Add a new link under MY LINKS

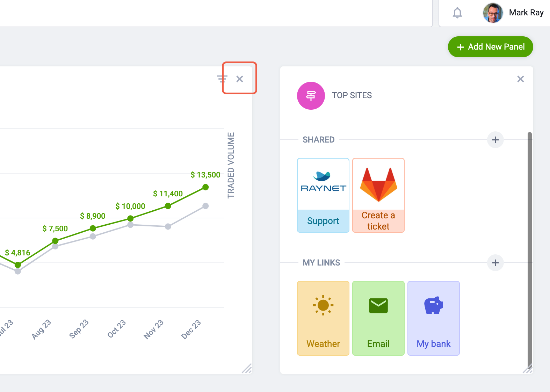click(x=495, y=263)
